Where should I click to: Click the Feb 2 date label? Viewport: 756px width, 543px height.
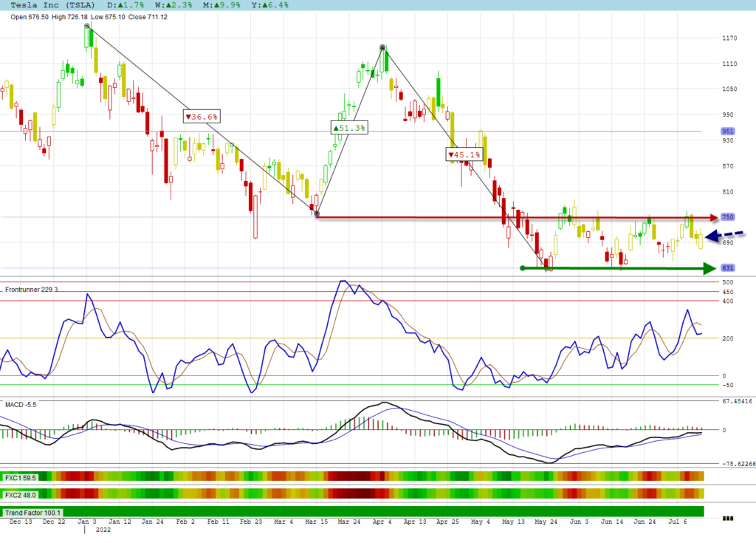pyautogui.click(x=185, y=522)
